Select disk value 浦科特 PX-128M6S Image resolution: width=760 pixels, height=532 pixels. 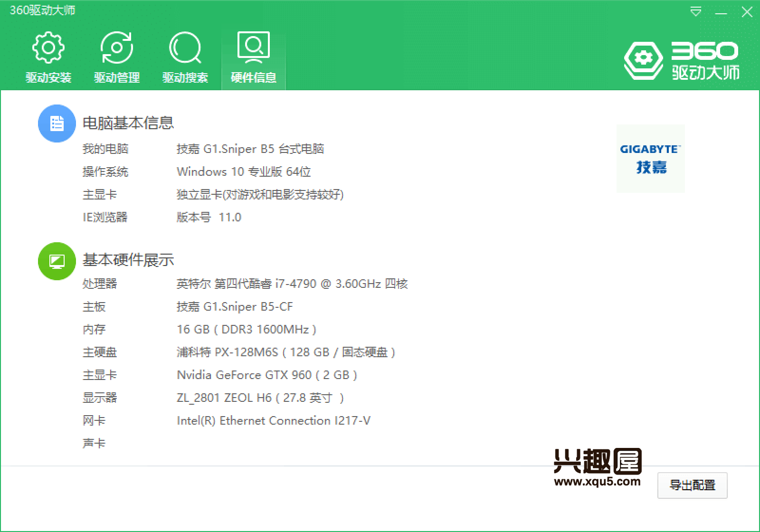tap(286, 352)
